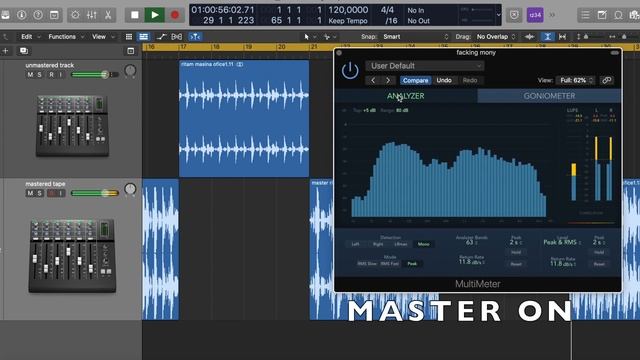Open the Editors scissors icon
Screen dimensions: 640x360
108,15
